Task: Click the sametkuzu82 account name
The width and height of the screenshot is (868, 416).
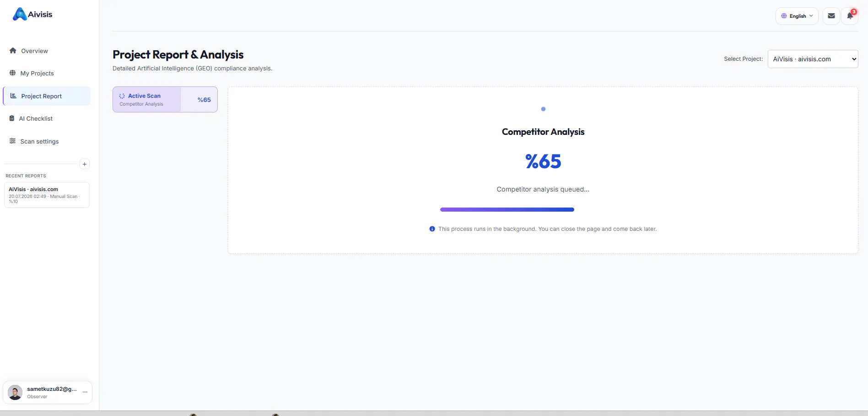Action: (x=52, y=389)
